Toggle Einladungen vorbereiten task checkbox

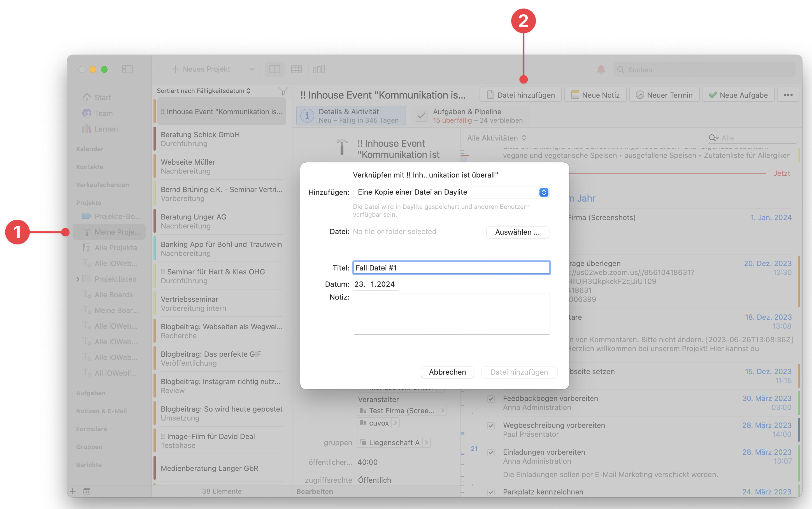click(x=491, y=453)
